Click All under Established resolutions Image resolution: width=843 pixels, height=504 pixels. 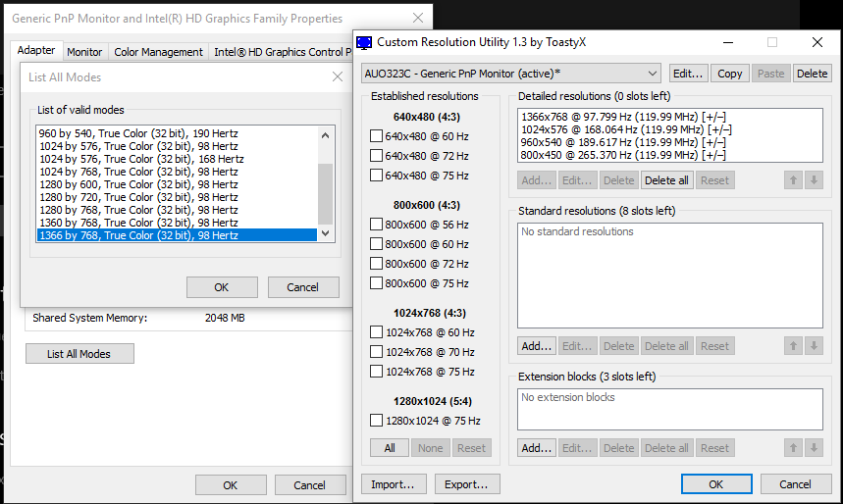tap(390, 448)
